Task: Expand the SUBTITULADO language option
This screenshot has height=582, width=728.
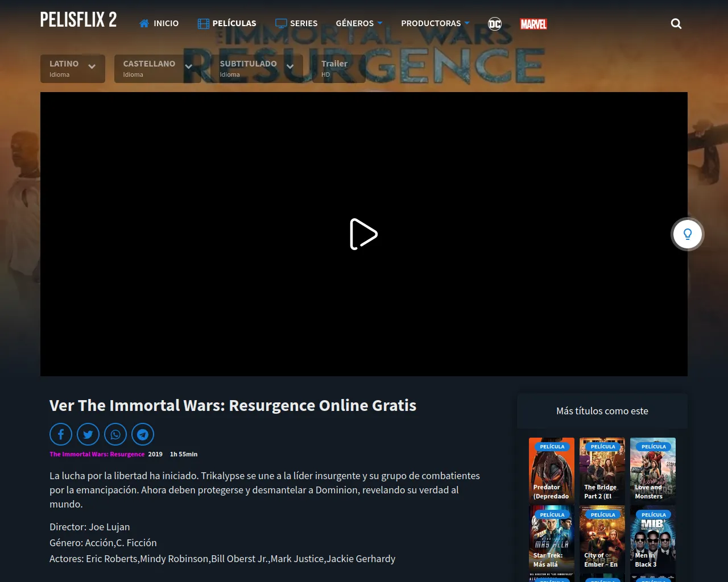Action: click(257, 69)
